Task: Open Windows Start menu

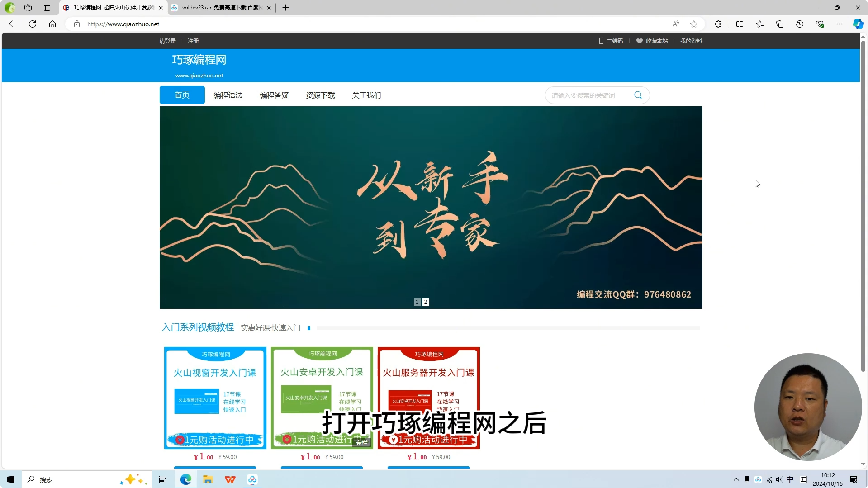Action: click(11, 479)
